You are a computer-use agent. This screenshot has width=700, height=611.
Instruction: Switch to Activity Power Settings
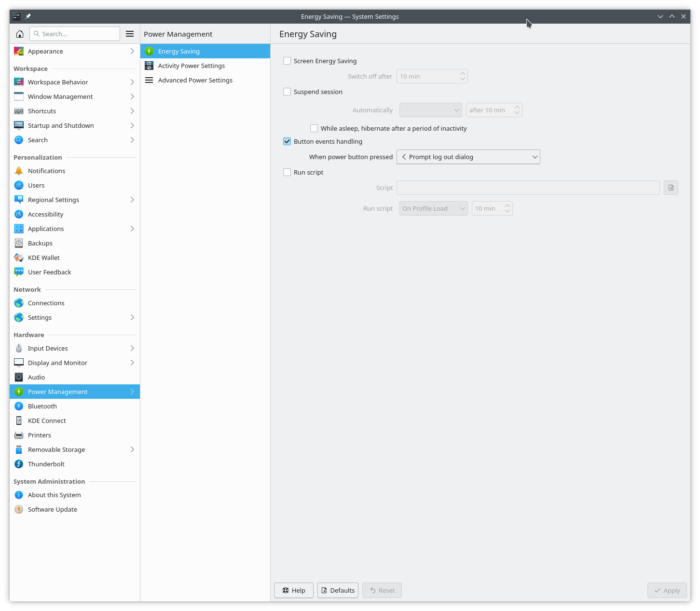tap(191, 66)
